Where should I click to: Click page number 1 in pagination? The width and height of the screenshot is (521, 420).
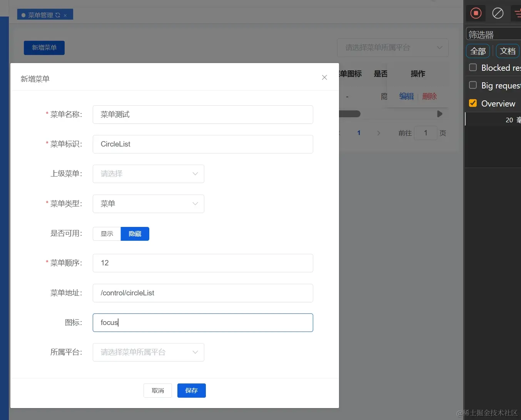click(x=359, y=133)
